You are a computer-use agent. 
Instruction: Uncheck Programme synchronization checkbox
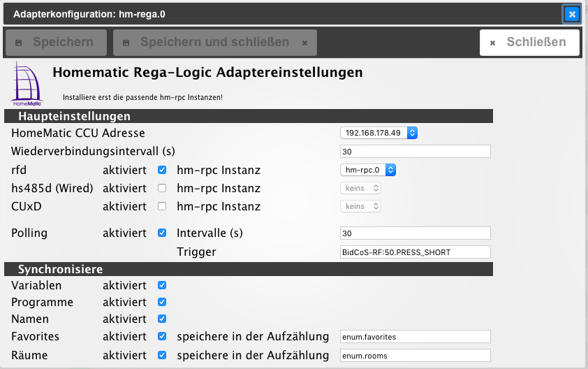(162, 302)
